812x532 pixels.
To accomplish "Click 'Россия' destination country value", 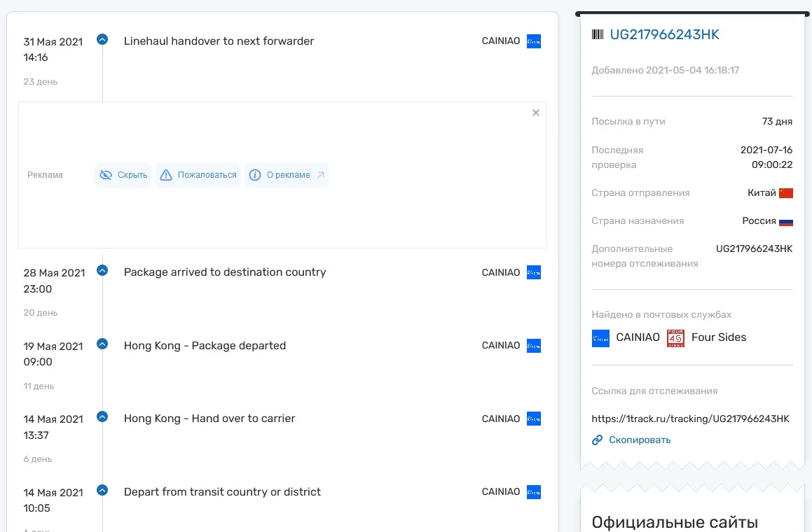I will point(759,221).
